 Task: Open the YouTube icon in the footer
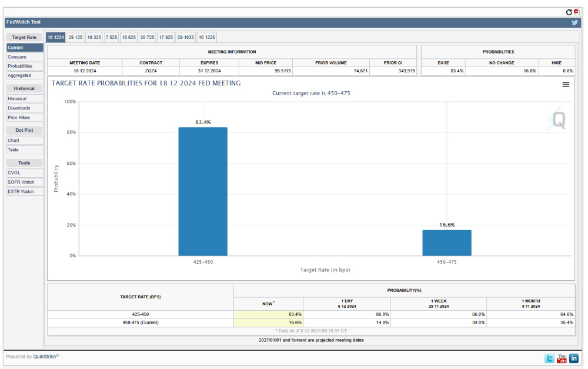coord(562,358)
